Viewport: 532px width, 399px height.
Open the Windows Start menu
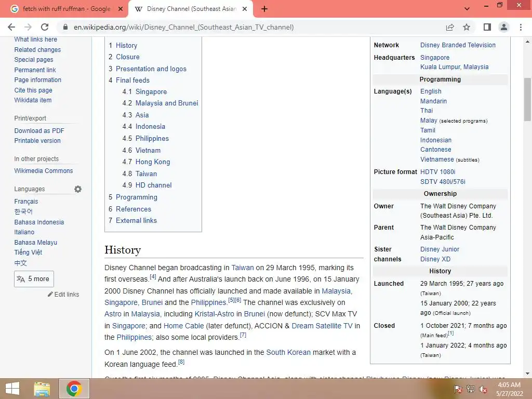click(x=12, y=389)
